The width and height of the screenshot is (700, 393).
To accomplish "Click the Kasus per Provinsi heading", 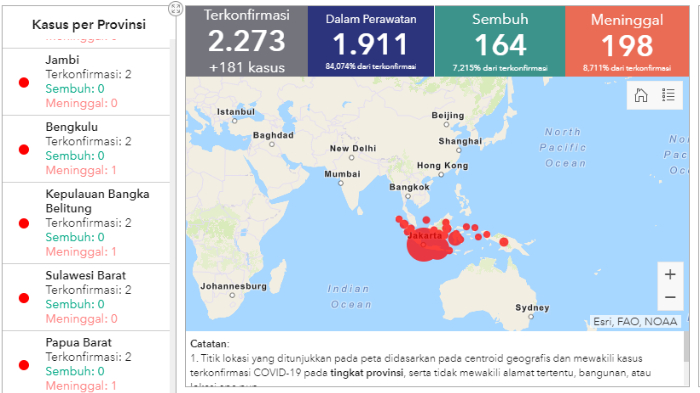I will coord(89,25).
